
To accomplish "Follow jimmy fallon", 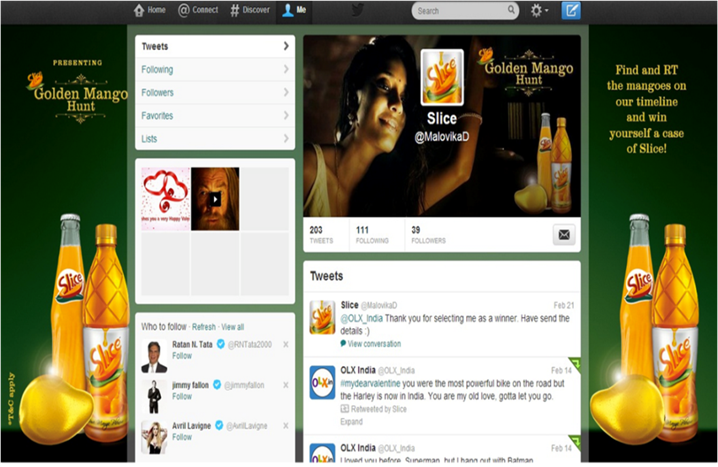I will 182,396.
